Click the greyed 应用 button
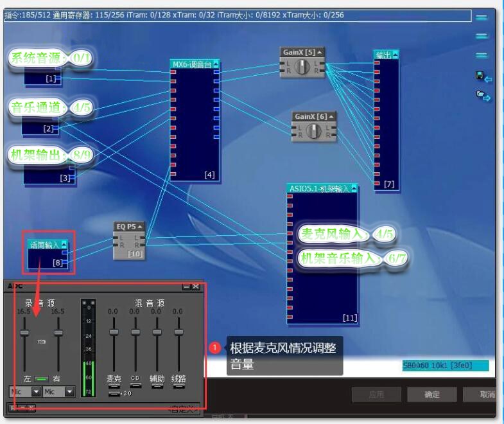 376,394
